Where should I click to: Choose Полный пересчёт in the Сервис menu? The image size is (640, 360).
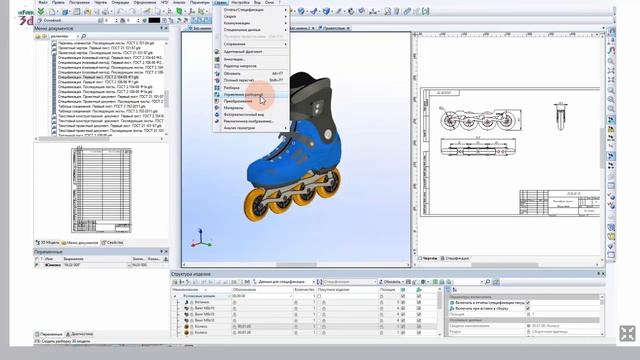click(251, 80)
